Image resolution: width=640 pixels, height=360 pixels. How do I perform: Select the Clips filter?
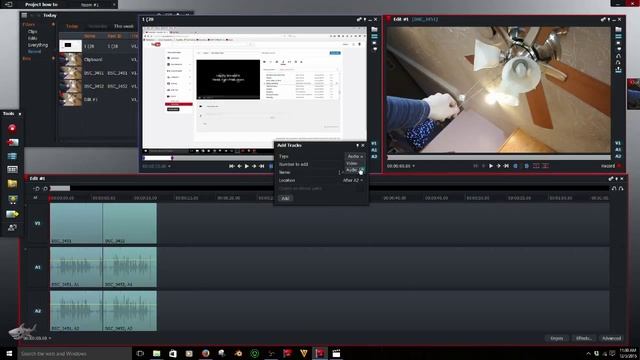click(33, 31)
